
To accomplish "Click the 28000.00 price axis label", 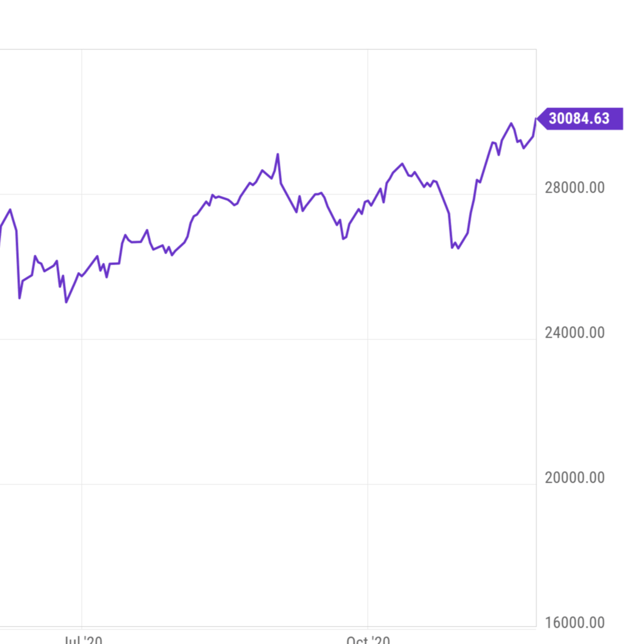I will click(575, 188).
